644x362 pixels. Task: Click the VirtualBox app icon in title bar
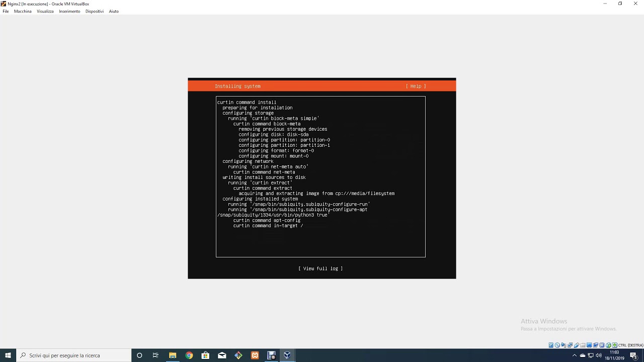tap(4, 4)
